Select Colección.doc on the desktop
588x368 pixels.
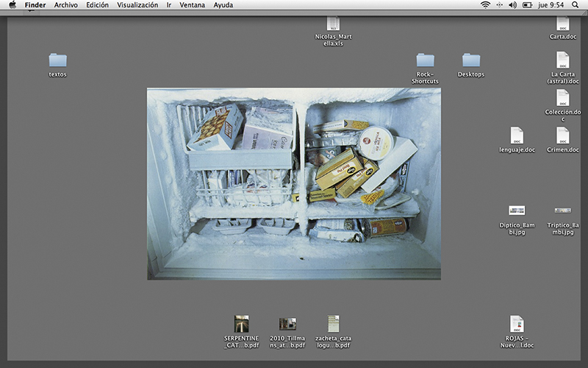click(x=562, y=98)
